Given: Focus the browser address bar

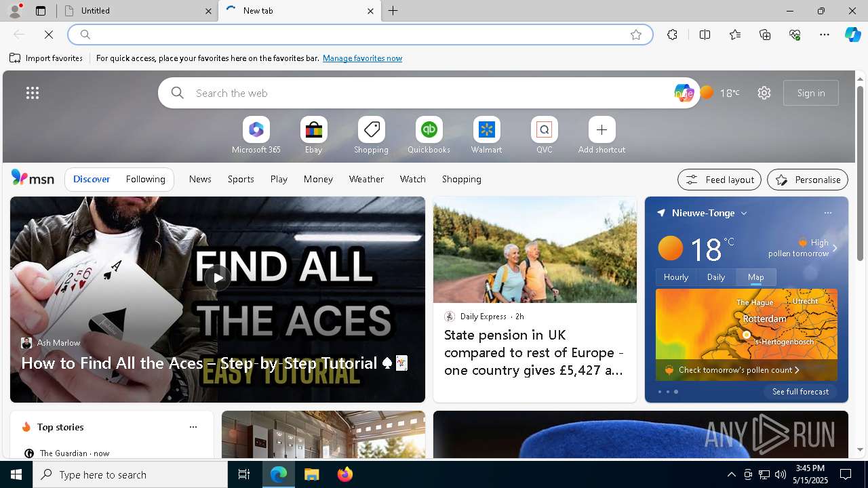Looking at the screenshot, I should pyautogui.click(x=359, y=35).
